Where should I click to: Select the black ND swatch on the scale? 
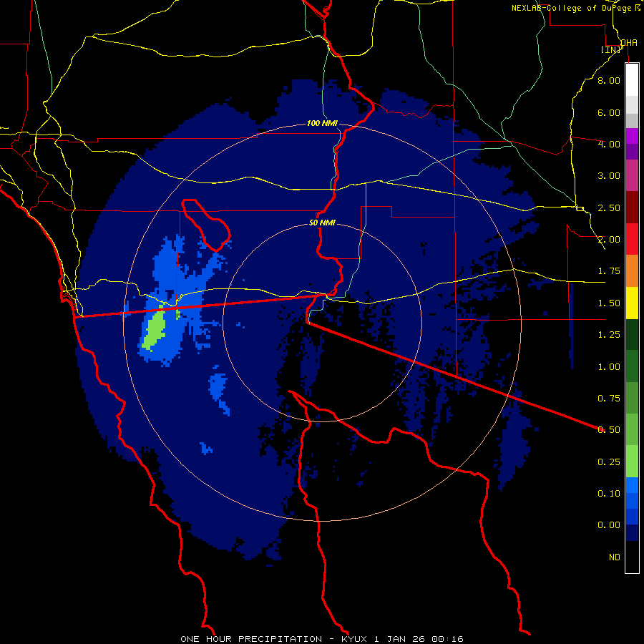point(632,557)
